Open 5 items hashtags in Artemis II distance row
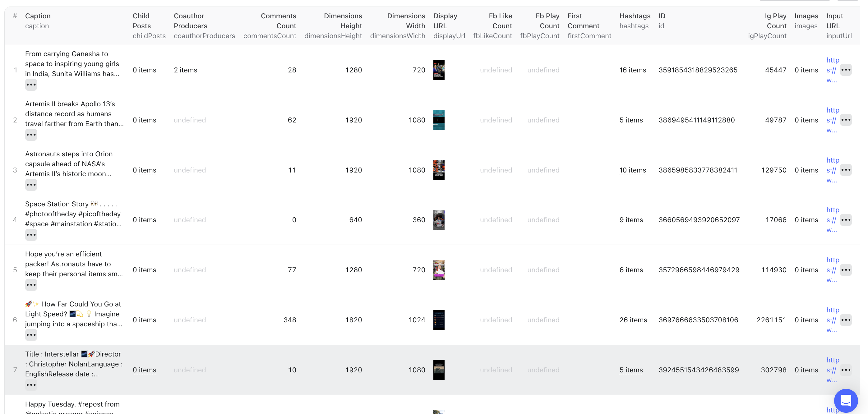The width and height of the screenshot is (868, 414). point(631,120)
